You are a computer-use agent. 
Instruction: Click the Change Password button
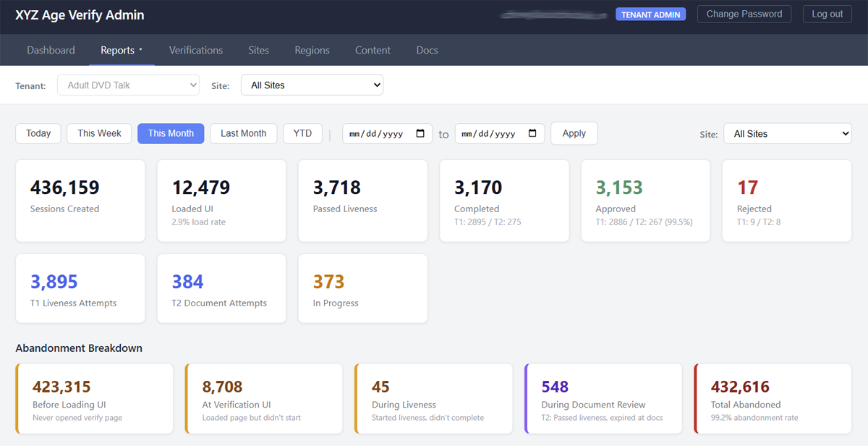pos(744,14)
